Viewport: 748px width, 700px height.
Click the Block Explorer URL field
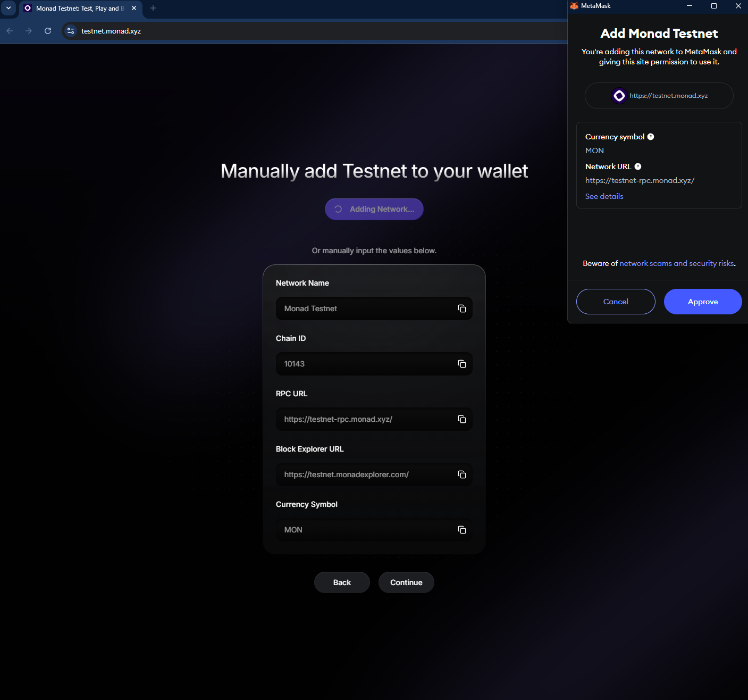(374, 474)
